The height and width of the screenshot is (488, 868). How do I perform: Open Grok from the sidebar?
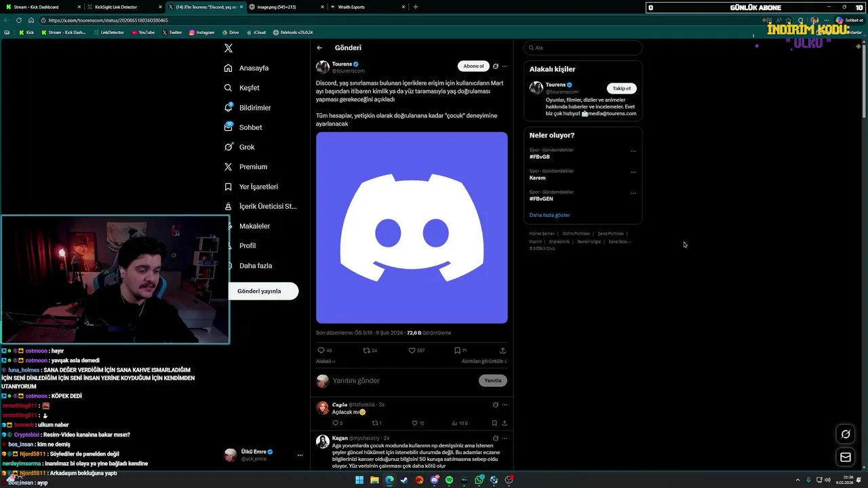239,147
